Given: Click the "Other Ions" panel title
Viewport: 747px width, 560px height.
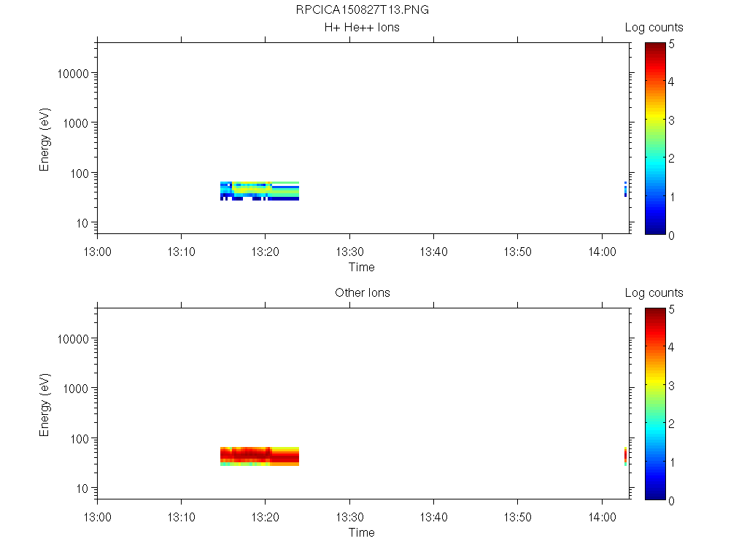Looking at the screenshot, I should tap(362, 292).
